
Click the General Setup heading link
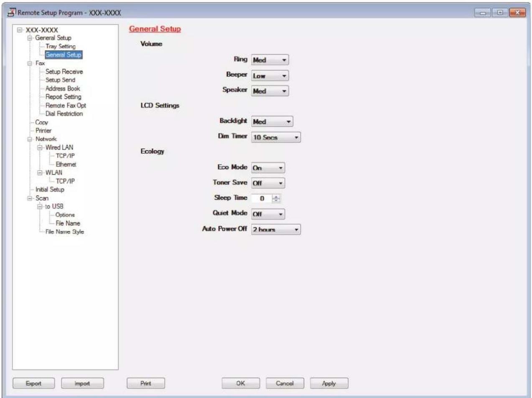(x=155, y=29)
